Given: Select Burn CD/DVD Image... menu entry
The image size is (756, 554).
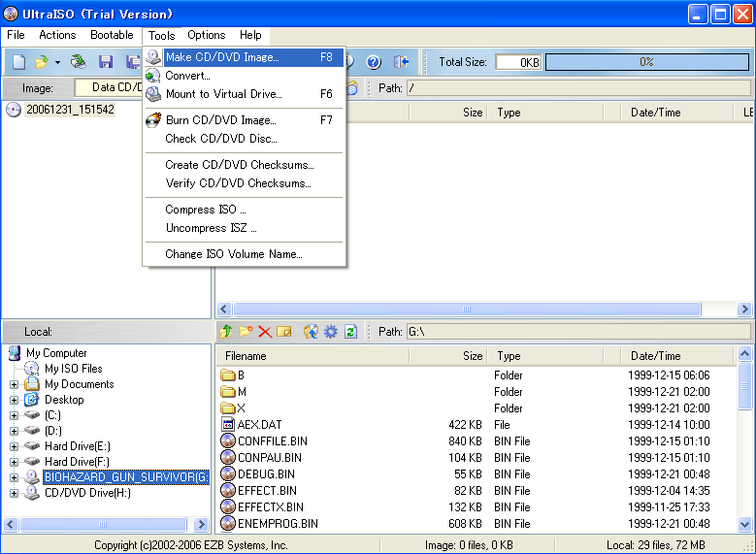Looking at the screenshot, I should [245, 119].
